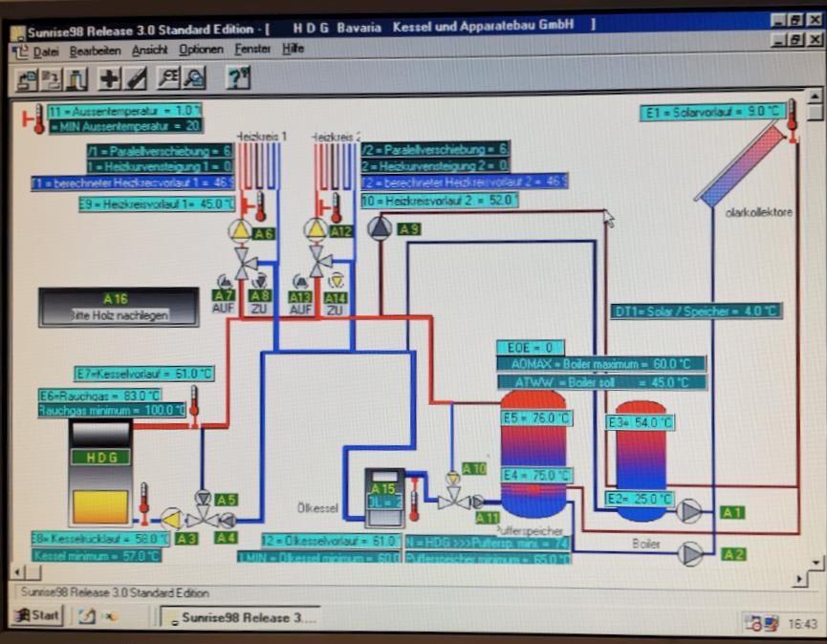Viewport: 827px width, 644px height.
Task: Click the green A15 label on the Ölkessel
Action: pos(383,488)
